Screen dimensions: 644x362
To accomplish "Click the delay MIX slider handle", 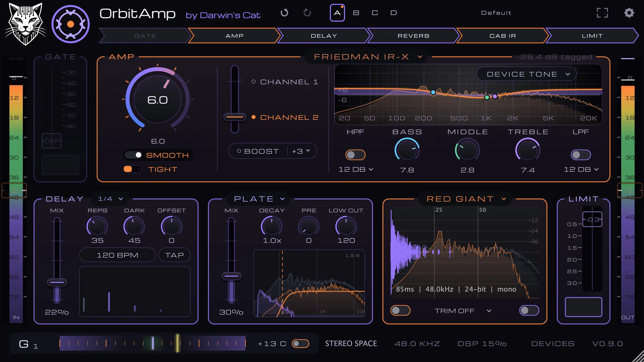I will tap(57, 282).
